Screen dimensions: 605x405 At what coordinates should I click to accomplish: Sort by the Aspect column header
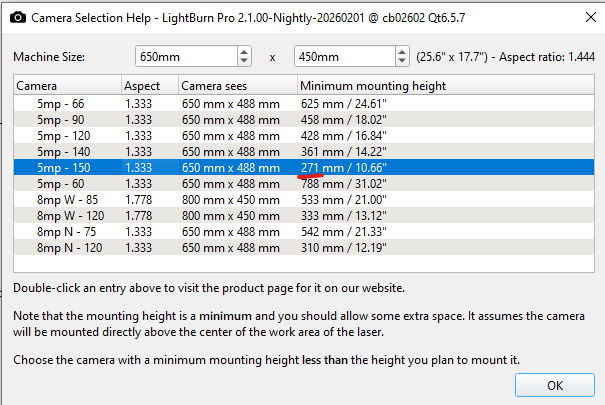[x=148, y=86]
